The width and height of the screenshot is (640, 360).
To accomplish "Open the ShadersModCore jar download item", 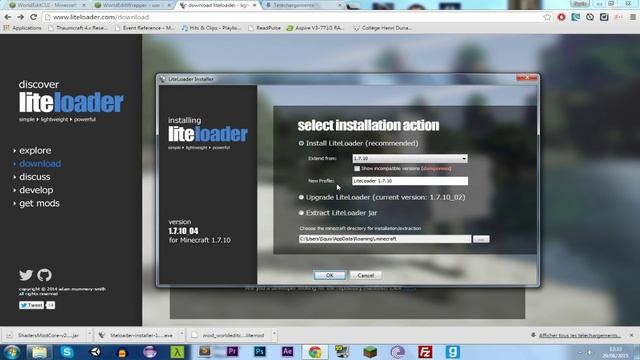I will [x=45, y=335].
